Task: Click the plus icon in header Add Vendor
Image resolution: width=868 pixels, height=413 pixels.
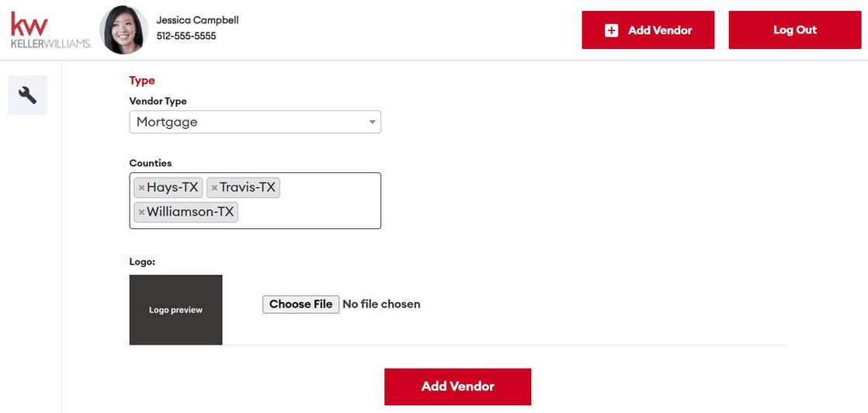Action: (x=611, y=30)
